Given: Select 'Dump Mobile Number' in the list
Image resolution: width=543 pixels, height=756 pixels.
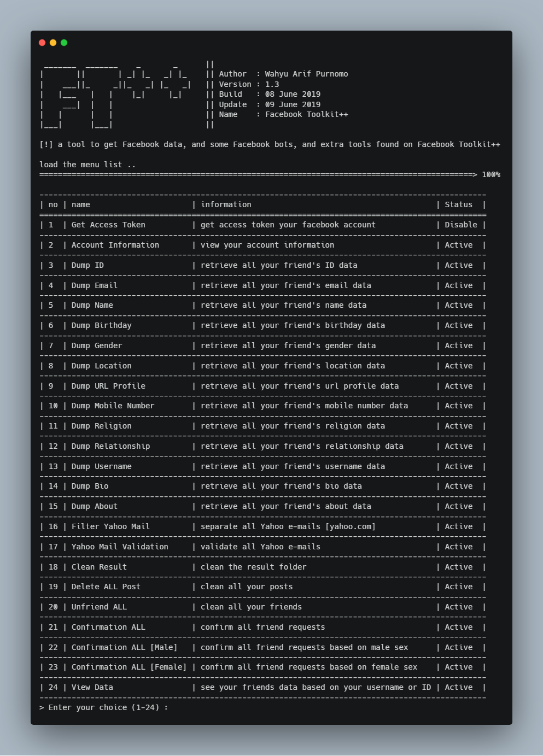Looking at the screenshot, I should coord(113,406).
